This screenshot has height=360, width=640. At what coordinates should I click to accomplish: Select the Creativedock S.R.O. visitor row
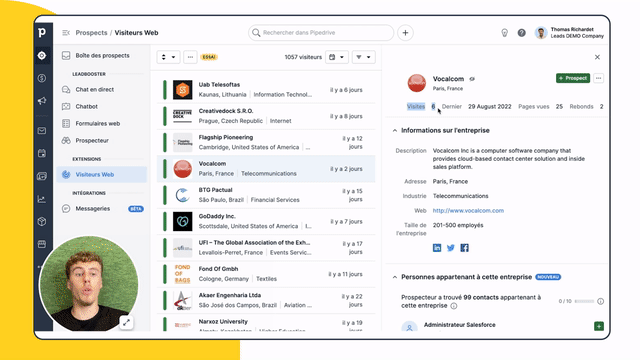pos(266,116)
